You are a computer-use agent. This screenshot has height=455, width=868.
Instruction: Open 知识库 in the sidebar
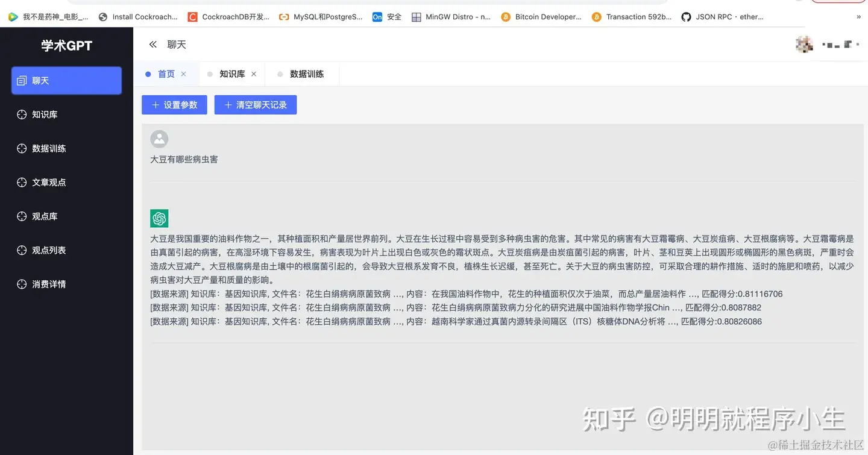(66, 115)
